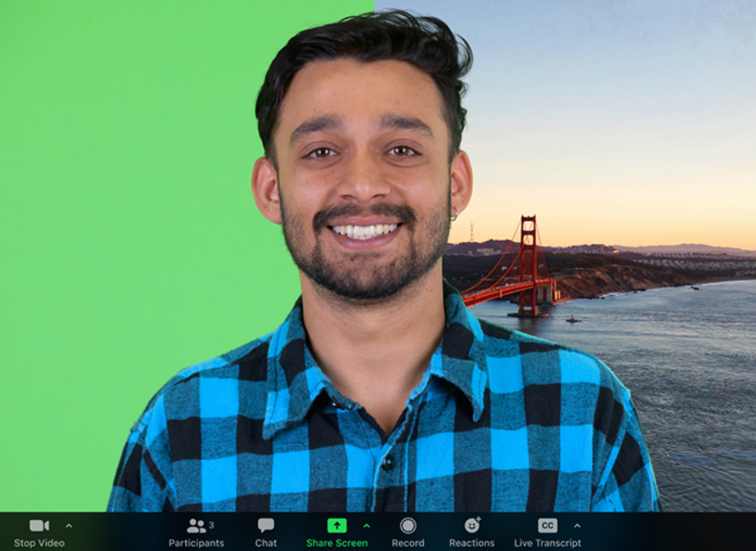The image size is (756, 551).
Task: Click the Record label
Action: [x=408, y=542]
